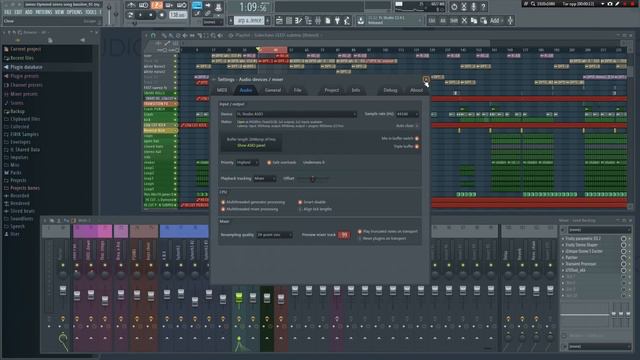Switch to the Project settings tab

(x=331, y=90)
